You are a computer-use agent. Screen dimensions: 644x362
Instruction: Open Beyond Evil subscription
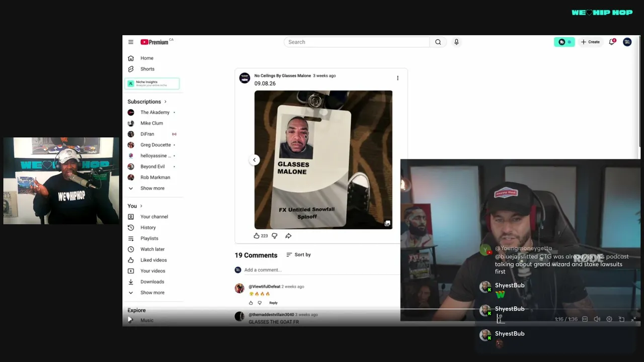[153, 166]
